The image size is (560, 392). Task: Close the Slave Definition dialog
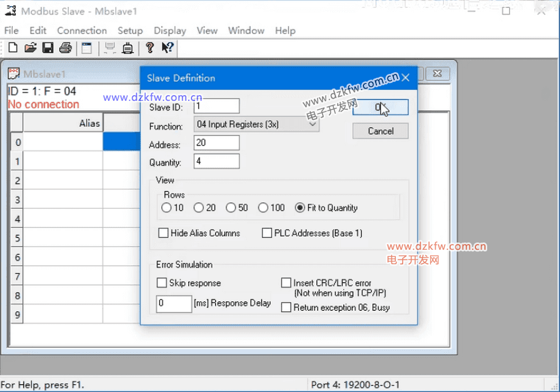point(405,78)
